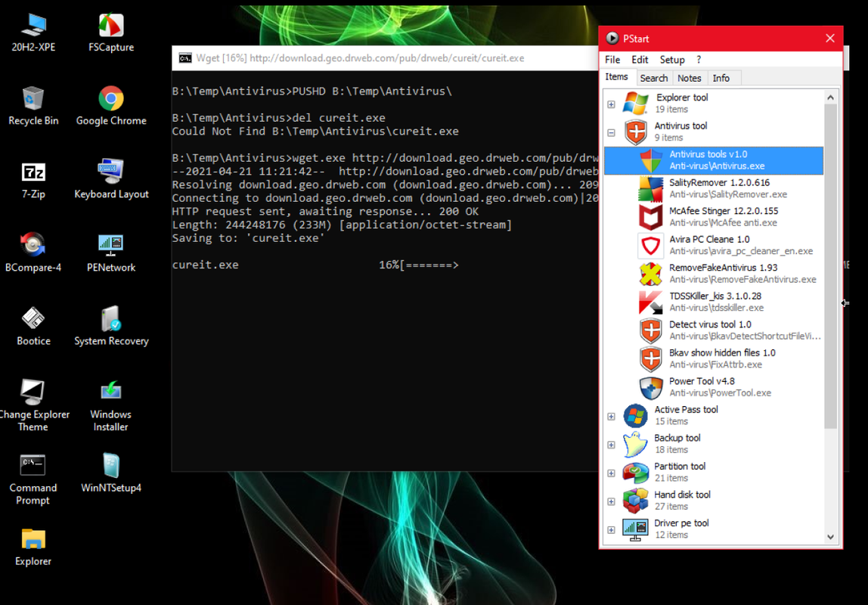
Task: Open Explorer desktop folder icon
Action: [x=33, y=547]
